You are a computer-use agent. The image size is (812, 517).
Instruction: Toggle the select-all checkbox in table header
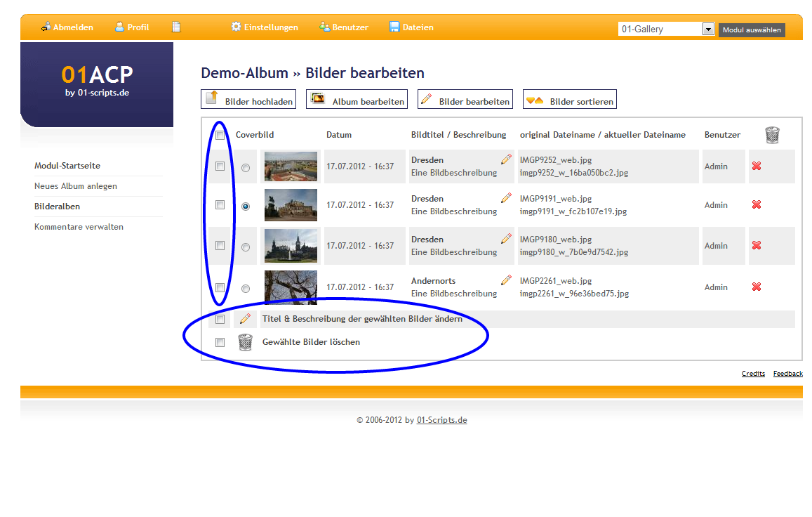coord(220,136)
